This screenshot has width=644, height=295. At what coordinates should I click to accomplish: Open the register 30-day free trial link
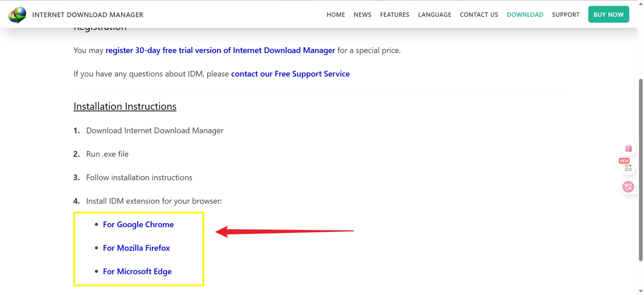(220, 50)
